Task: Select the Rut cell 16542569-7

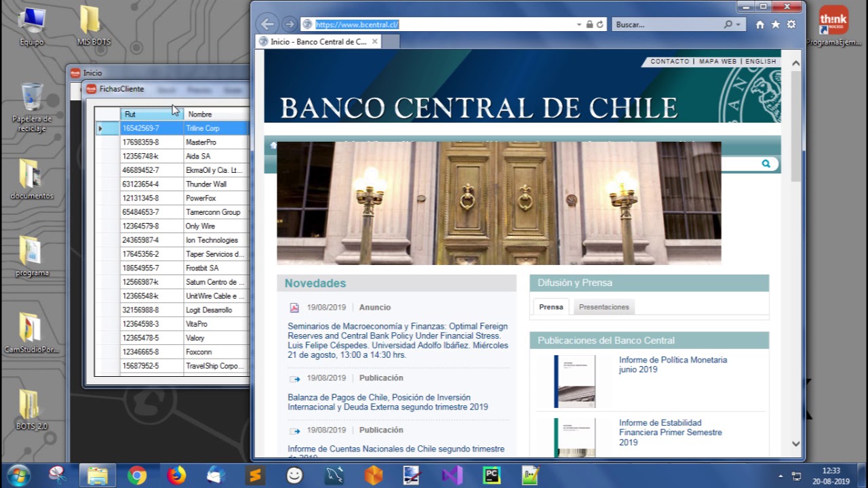Action: 152,128
